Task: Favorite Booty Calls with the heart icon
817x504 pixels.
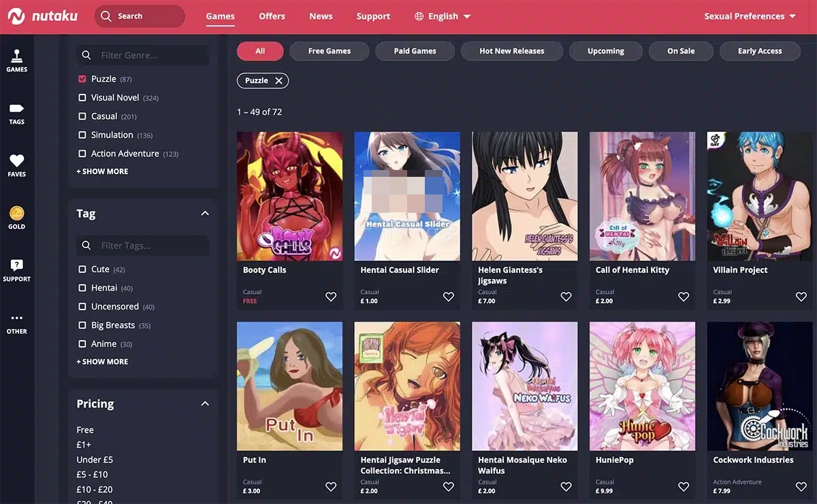Action: [331, 297]
